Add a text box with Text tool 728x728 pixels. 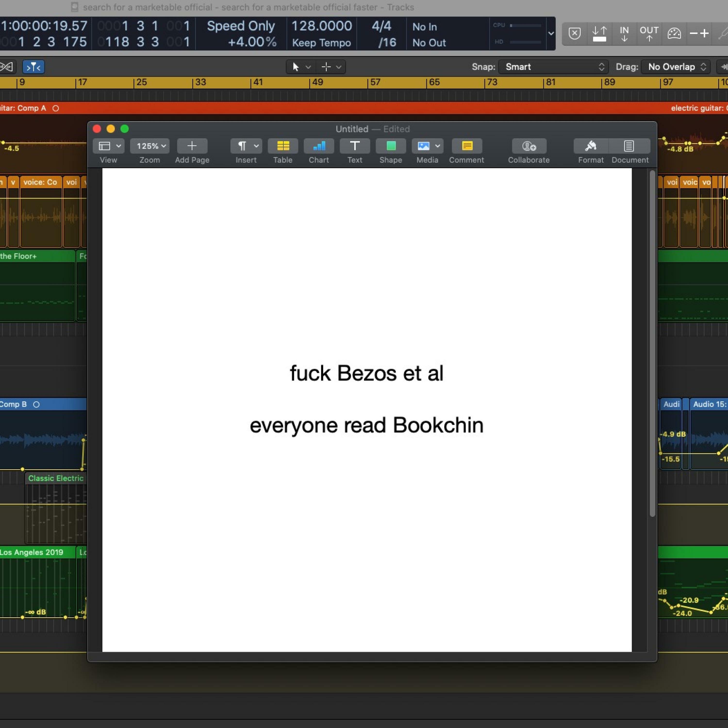click(355, 146)
